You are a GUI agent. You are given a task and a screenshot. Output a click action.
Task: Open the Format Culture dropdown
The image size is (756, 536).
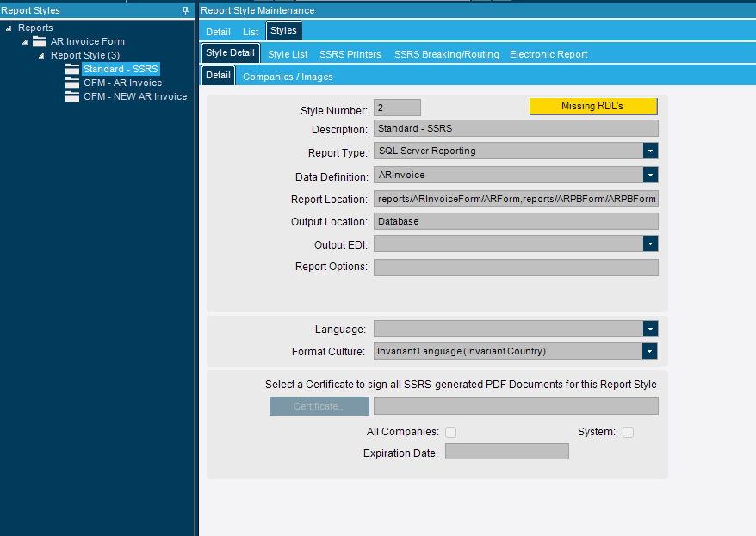tap(650, 351)
